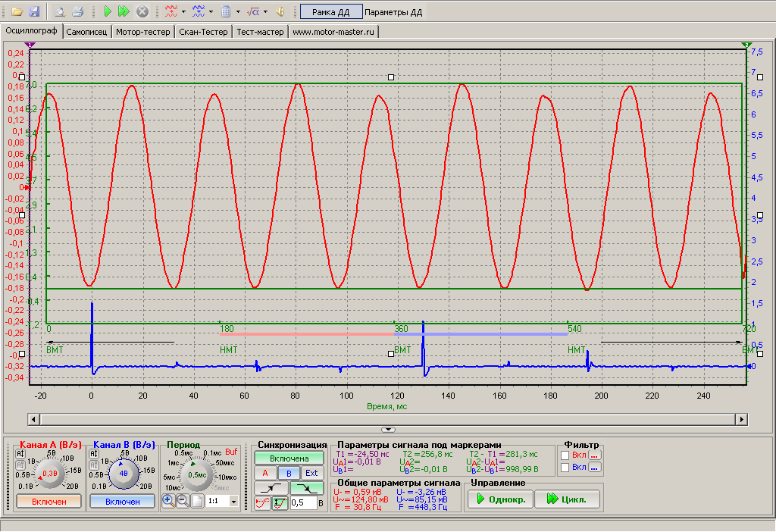776x532 pixels.
Task: Enable the red channel A filter checkbox
Action: tap(565, 455)
